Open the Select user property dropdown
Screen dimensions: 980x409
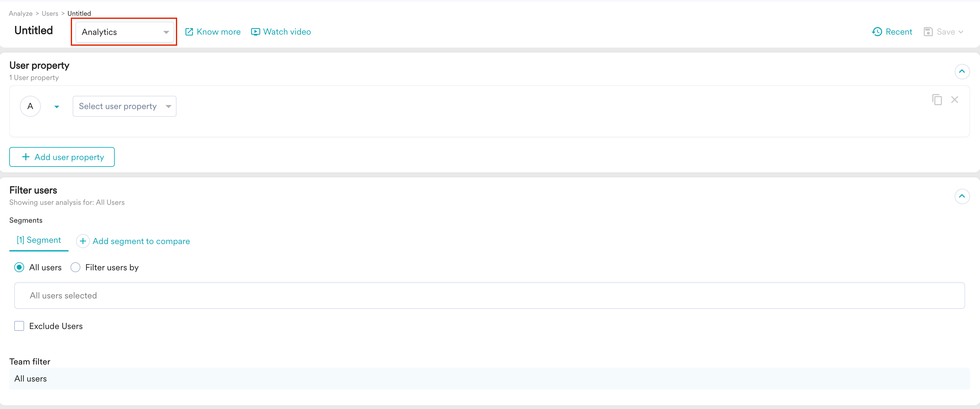(x=124, y=107)
